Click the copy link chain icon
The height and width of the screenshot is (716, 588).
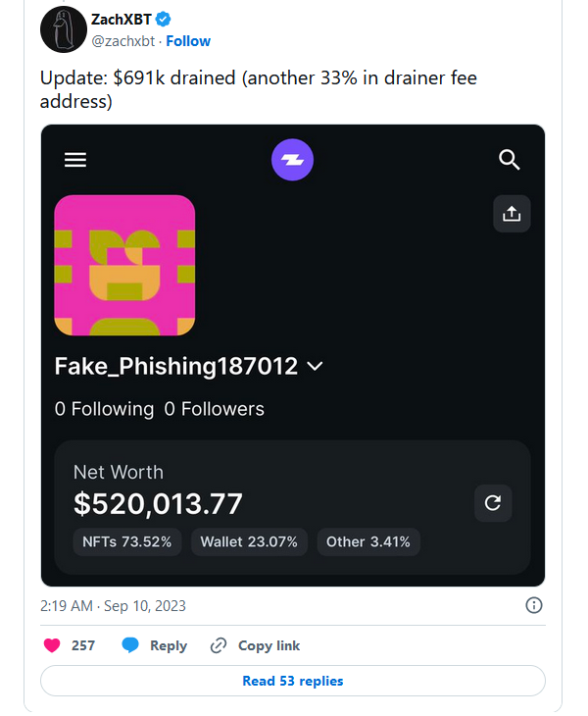[220, 645]
